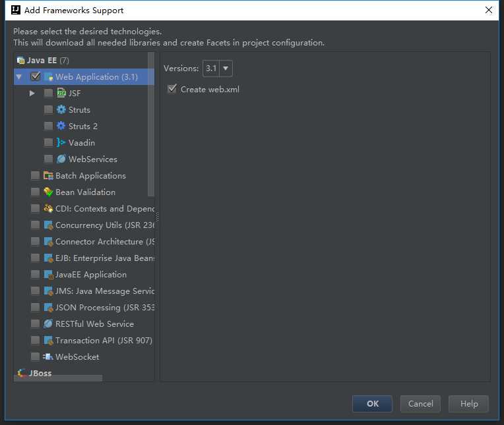Open the Versions dropdown arrow

click(226, 69)
